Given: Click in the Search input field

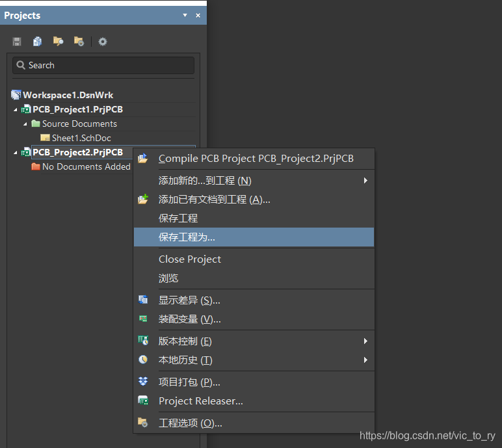Looking at the screenshot, I should tap(103, 65).
